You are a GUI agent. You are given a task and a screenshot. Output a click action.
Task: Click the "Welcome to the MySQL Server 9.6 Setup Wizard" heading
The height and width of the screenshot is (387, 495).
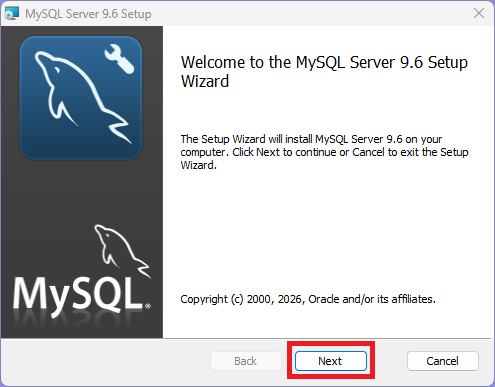coord(324,71)
